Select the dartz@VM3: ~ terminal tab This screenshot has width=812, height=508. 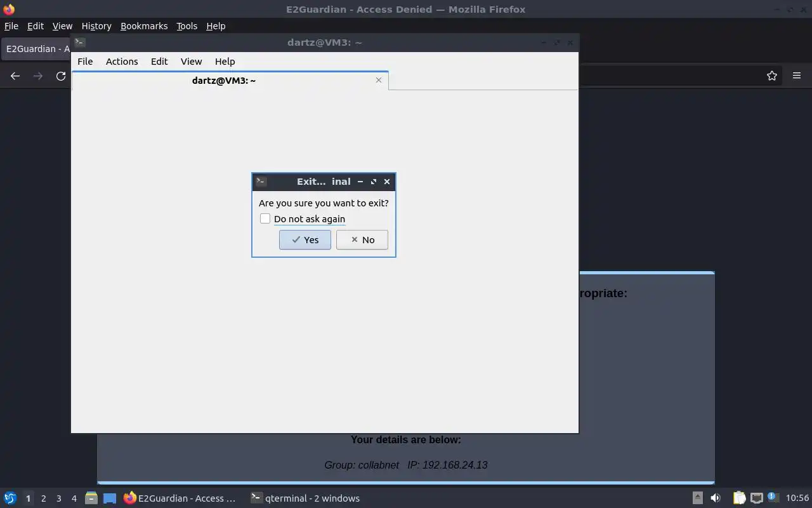tap(224, 81)
